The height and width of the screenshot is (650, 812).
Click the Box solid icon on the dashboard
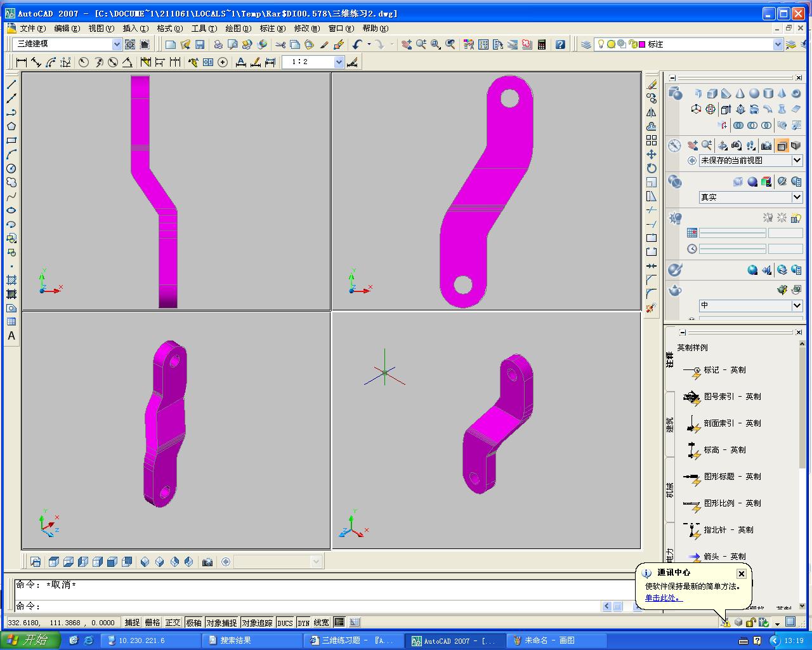(712, 94)
